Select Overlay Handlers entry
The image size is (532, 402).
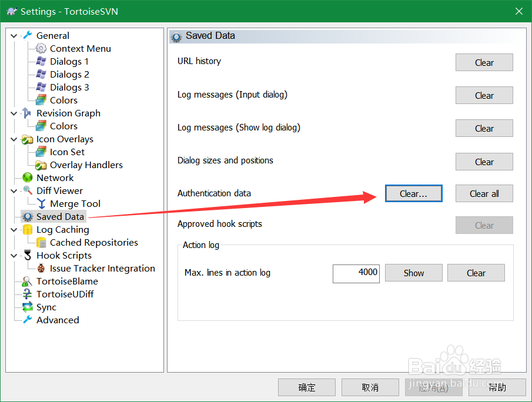click(86, 165)
